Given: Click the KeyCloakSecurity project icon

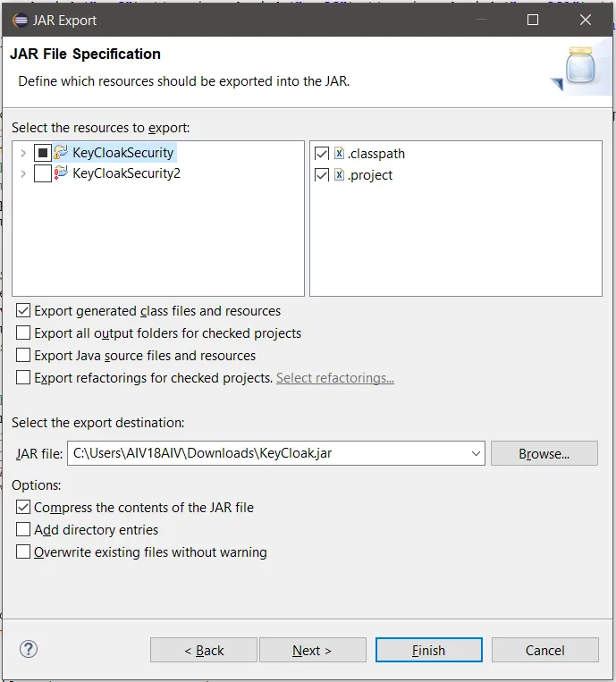Looking at the screenshot, I should pyautogui.click(x=61, y=152).
